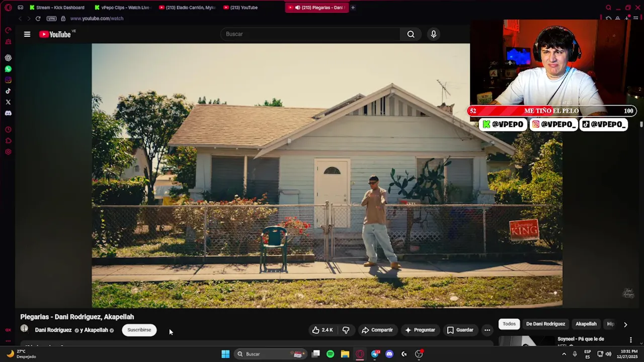This screenshot has height=362, width=644.
Task: Open the Discord sidebar icon
Action: pyautogui.click(x=8, y=113)
